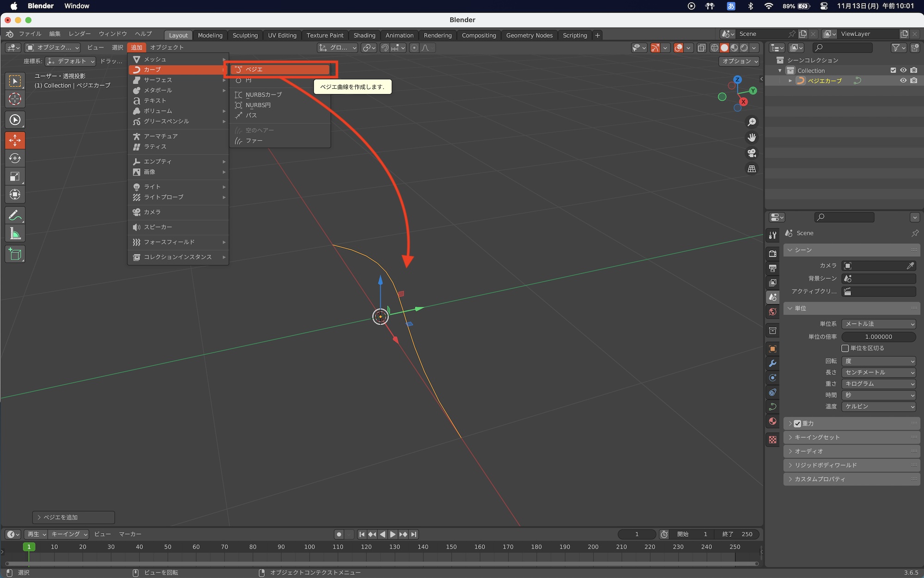
Task: Select the Cursor tool in left toolbar
Action: pyautogui.click(x=15, y=99)
